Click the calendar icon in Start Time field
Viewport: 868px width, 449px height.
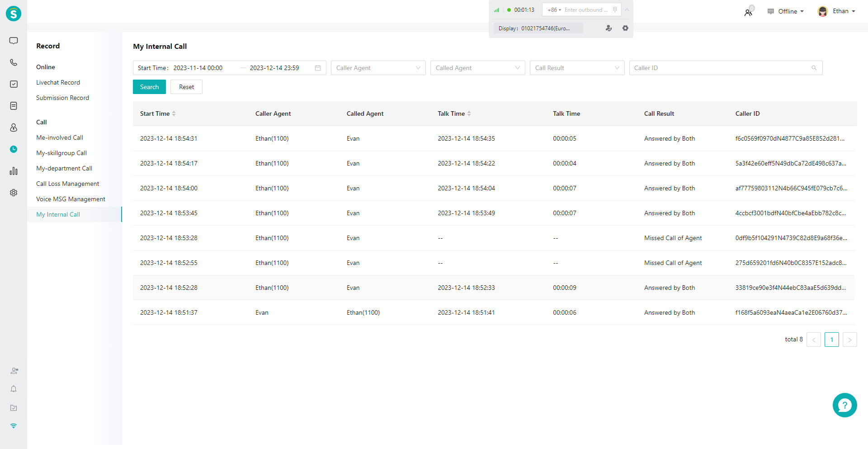coord(318,68)
